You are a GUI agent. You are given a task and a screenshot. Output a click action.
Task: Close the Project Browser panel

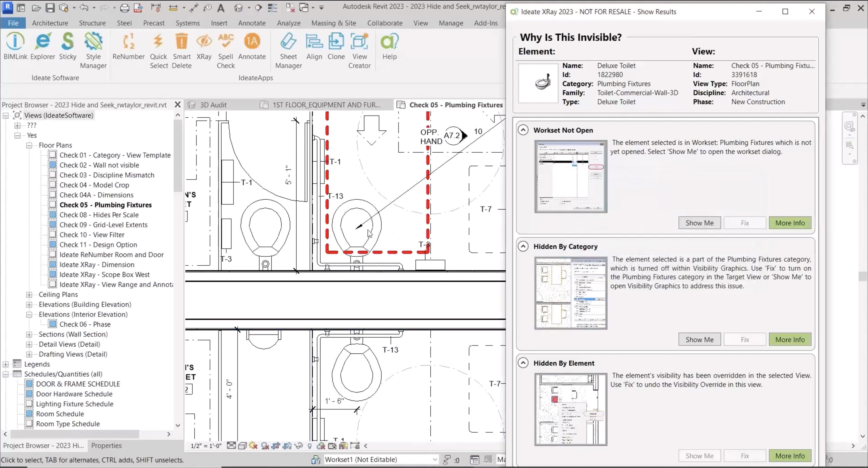178,105
